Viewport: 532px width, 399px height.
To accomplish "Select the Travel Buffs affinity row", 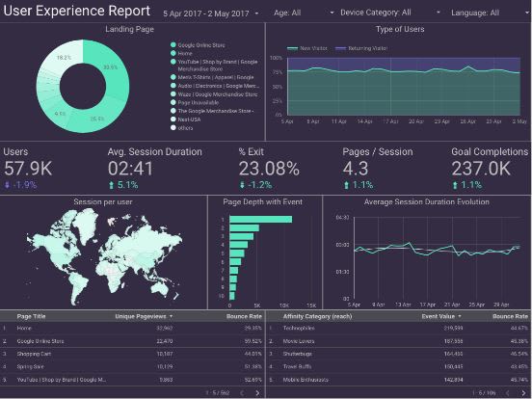I will [399, 367].
